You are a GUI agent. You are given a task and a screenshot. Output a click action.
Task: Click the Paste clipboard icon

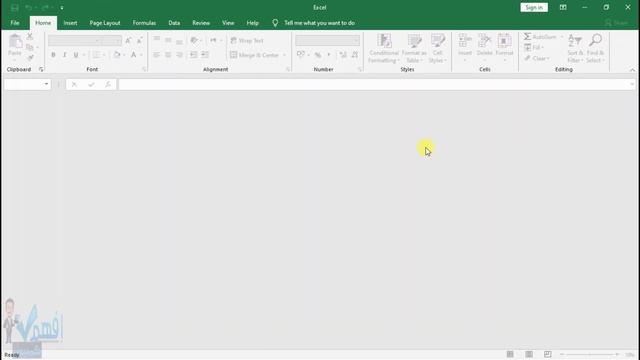point(15,42)
